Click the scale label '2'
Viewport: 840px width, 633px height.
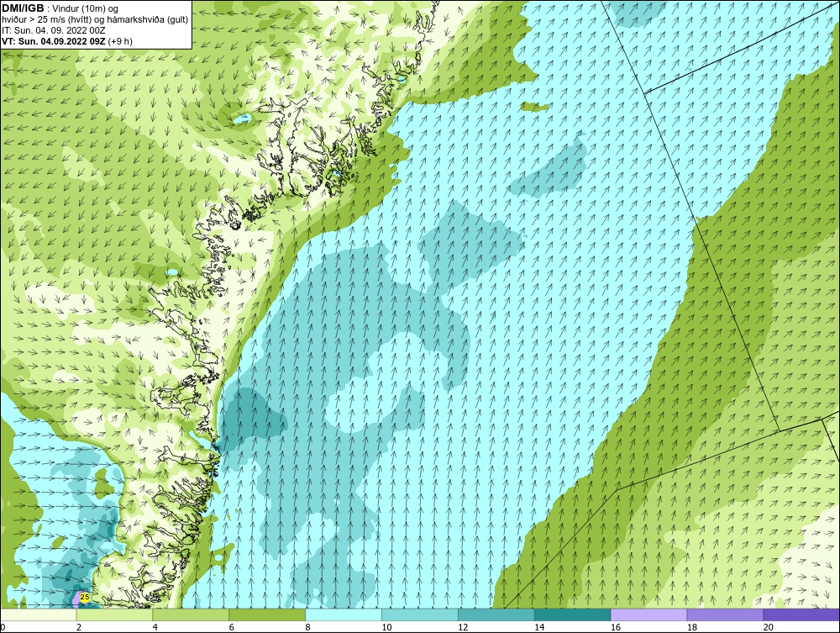79,627
